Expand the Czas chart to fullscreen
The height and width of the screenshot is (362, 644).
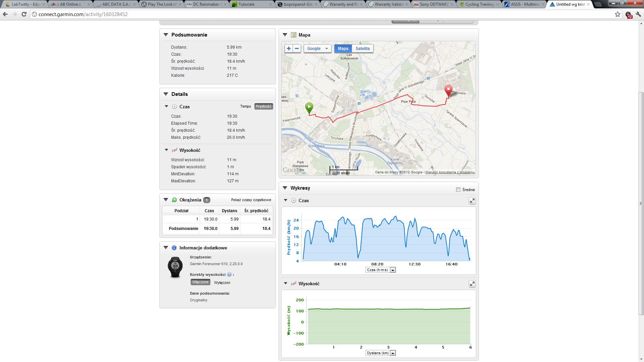pyautogui.click(x=472, y=201)
